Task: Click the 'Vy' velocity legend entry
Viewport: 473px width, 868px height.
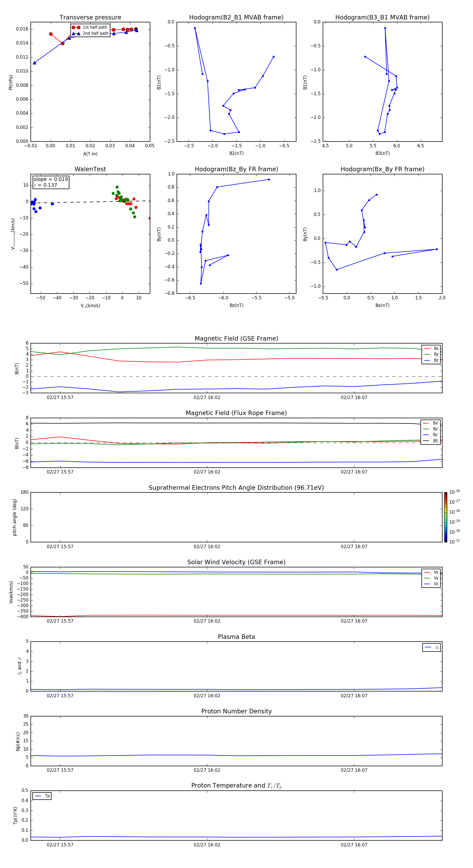Action: (x=431, y=578)
